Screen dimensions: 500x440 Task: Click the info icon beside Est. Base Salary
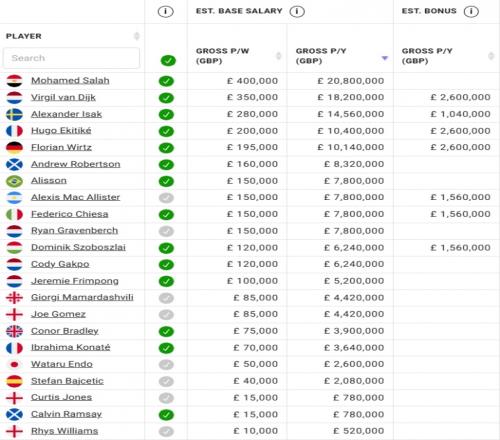click(297, 11)
